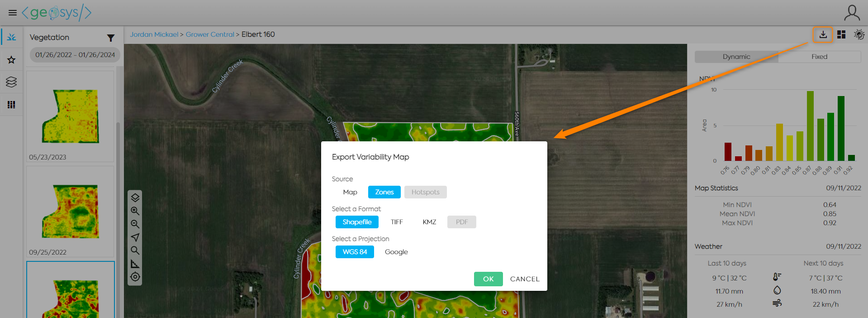Viewport: 868px width, 318px height.
Task: Select the Google projection option
Action: pyautogui.click(x=396, y=252)
